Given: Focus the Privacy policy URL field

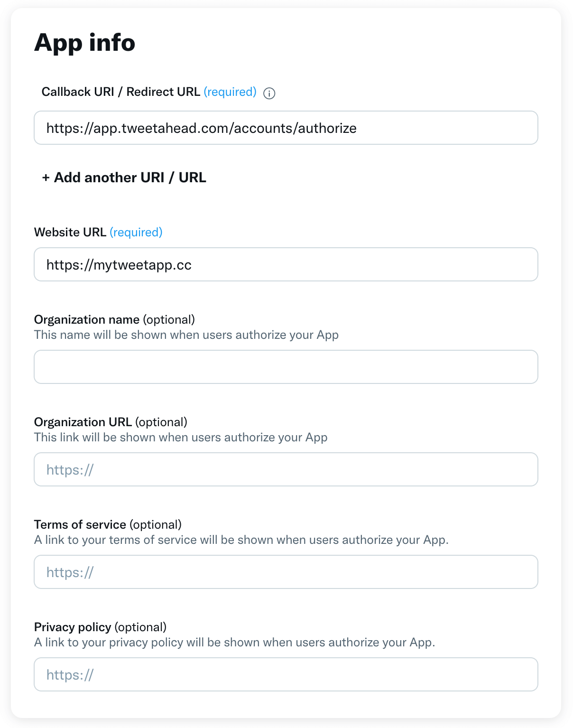Looking at the screenshot, I should [x=286, y=674].
